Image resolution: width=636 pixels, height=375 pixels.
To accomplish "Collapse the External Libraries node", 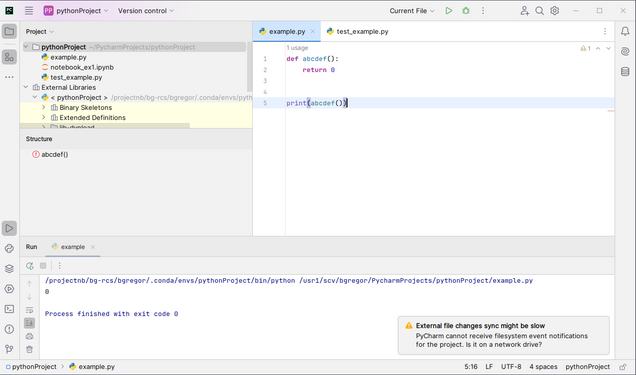I will pyautogui.click(x=26, y=87).
